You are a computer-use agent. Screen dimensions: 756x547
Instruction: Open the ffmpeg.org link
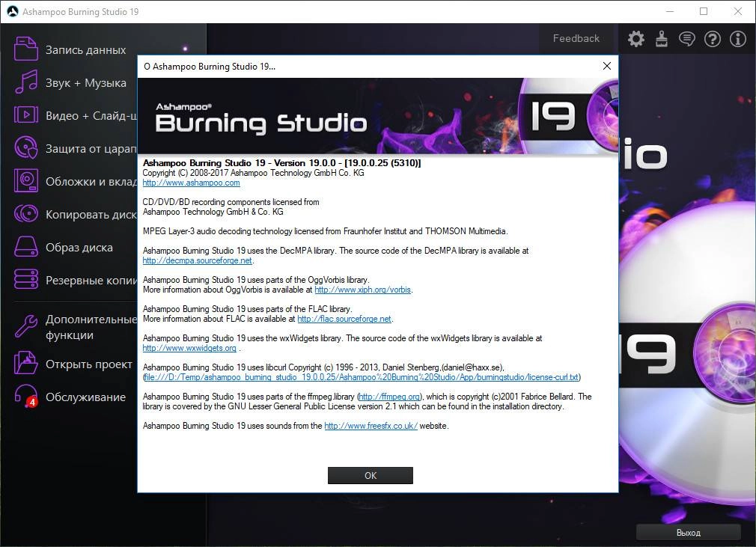coord(389,397)
